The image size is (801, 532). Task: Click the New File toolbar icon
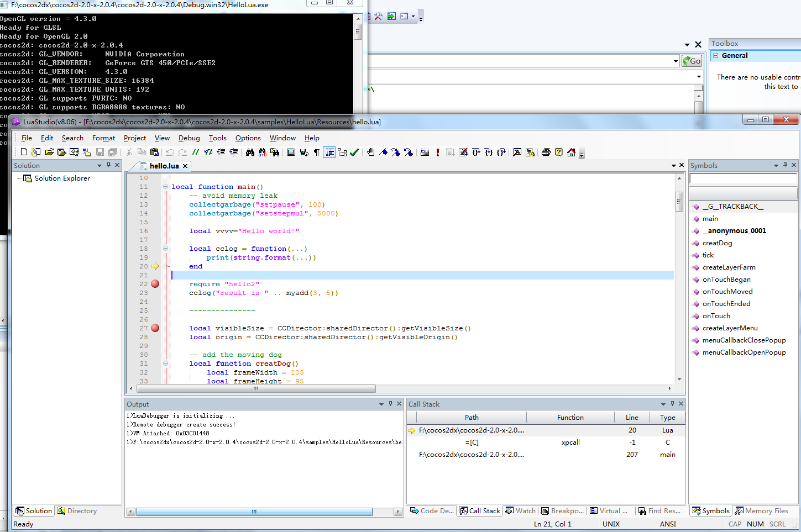click(x=24, y=152)
